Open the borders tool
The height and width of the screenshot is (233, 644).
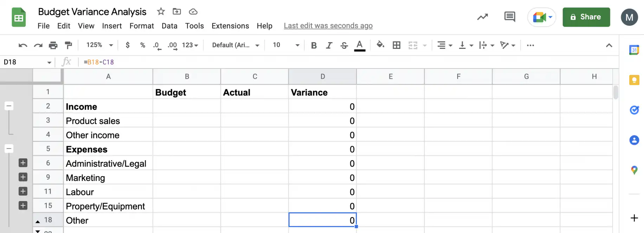point(397,45)
